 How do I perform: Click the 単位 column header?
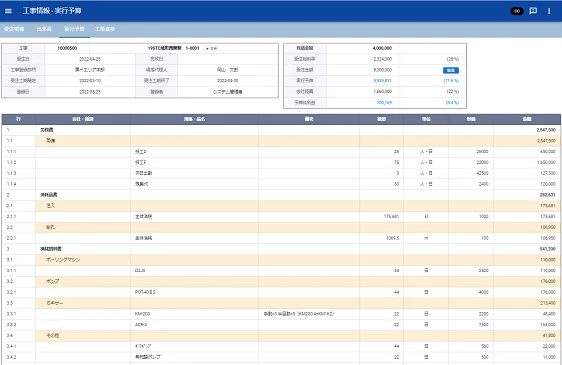[426, 119]
